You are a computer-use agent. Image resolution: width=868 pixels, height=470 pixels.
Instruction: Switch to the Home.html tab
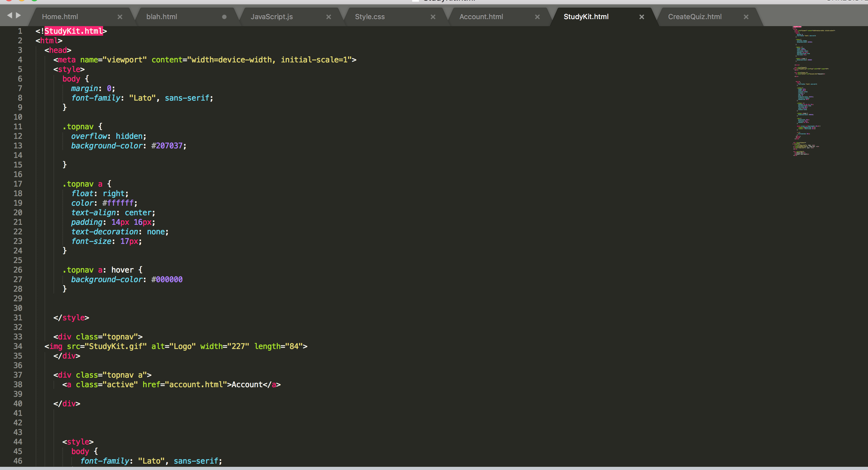[60, 17]
